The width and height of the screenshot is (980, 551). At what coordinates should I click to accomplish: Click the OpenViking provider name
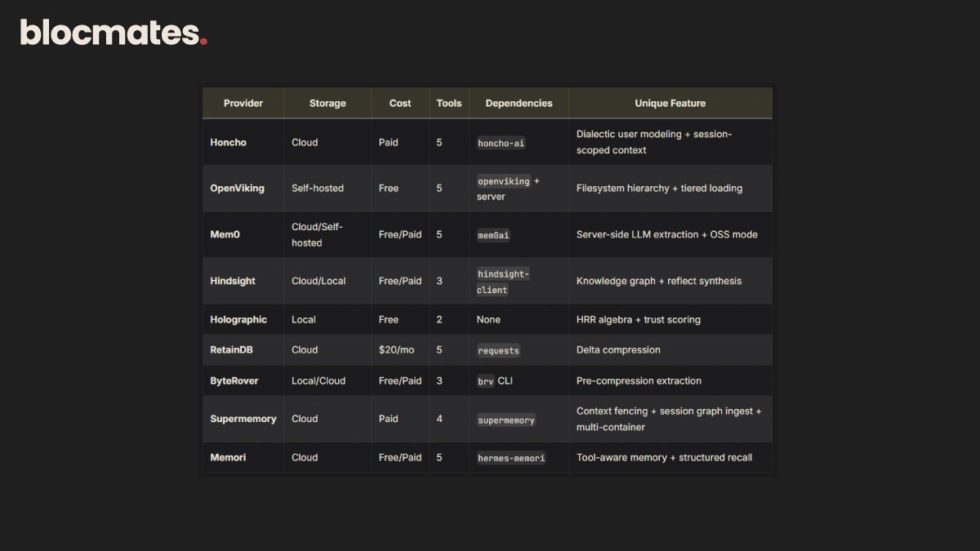[238, 189]
